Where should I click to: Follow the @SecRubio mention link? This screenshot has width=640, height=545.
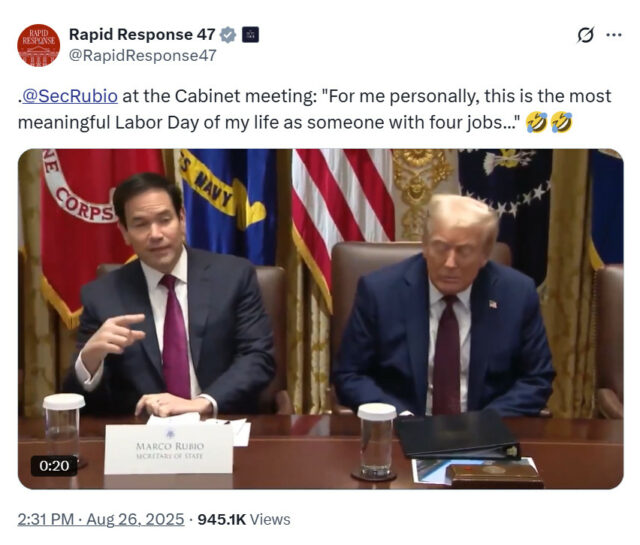pos(70,96)
